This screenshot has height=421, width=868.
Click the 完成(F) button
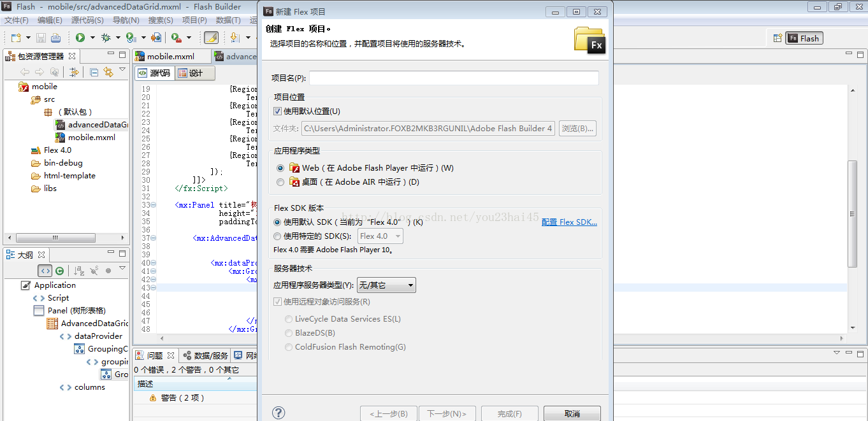[x=510, y=414]
